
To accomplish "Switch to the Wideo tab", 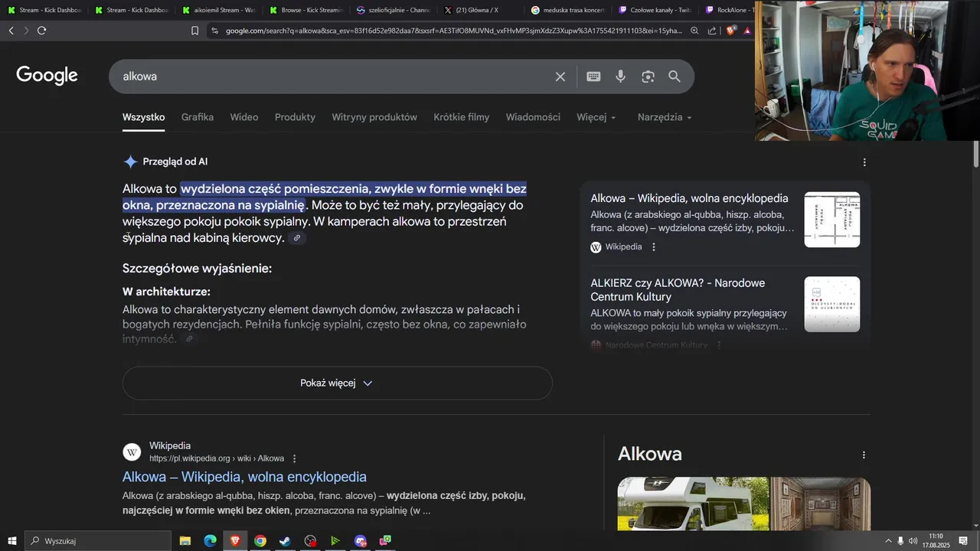I will point(244,117).
